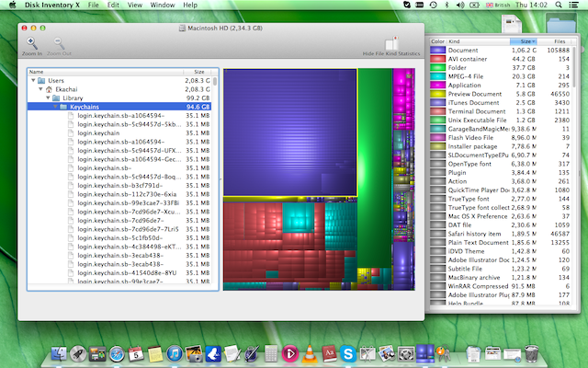
Task: Select the Installer package row
Action: [x=500, y=146]
